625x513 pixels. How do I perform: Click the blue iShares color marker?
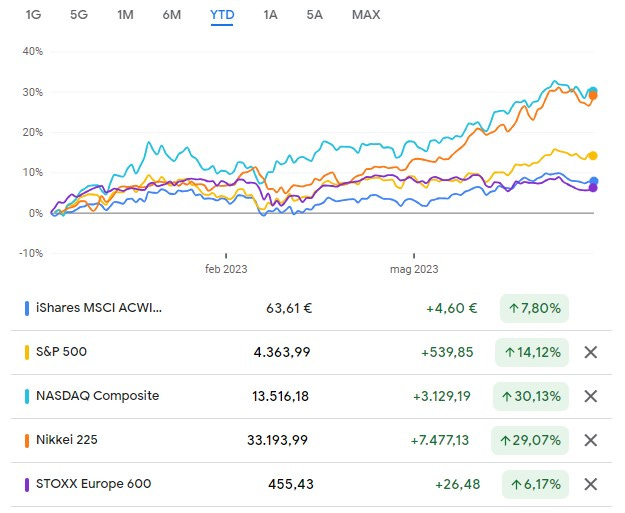[27, 309]
